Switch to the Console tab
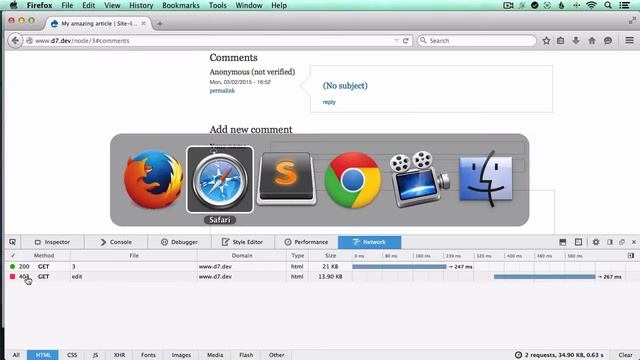Viewport: 640px width, 360px height. (x=116, y=242)
